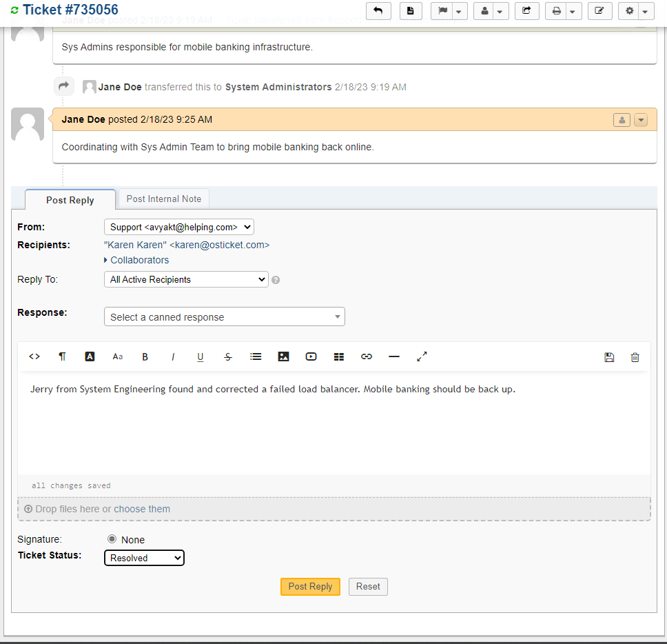This screenshot has height=644, width=667.
Task: Open the Ticket Status dropdown showing Resolved
Action: (x=143, y=557)
